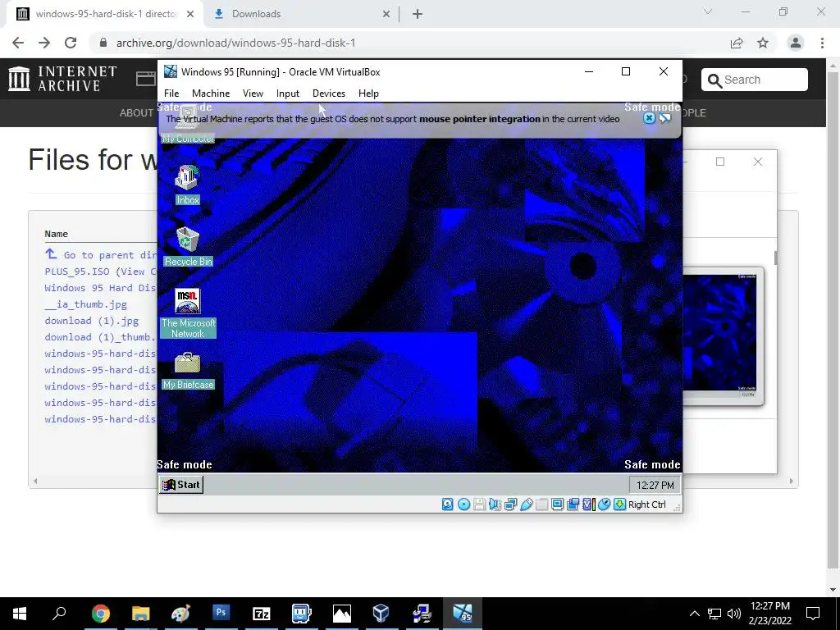Open VirtualBox manager cube icon in taskbar
The image size is (840, 630).
coord(381,614)
